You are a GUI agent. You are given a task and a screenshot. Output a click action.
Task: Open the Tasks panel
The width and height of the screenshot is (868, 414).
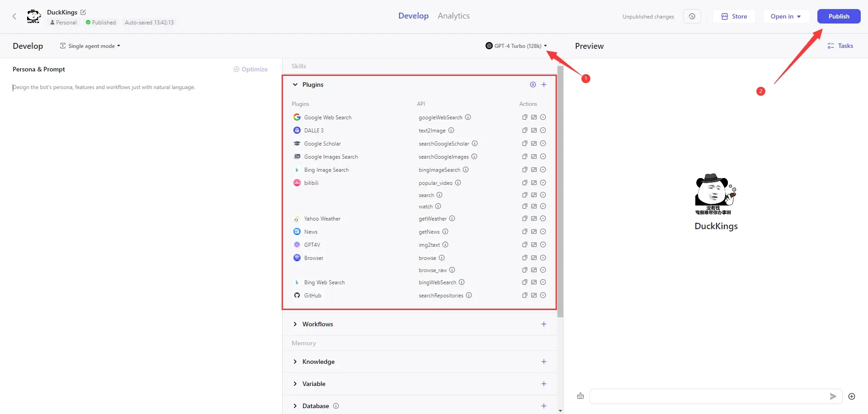pos(840,46)
